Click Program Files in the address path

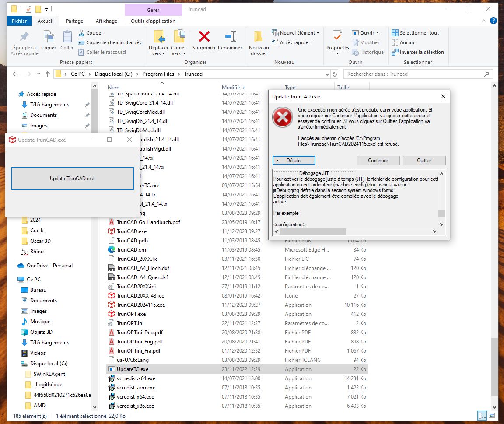click(158, 74)
